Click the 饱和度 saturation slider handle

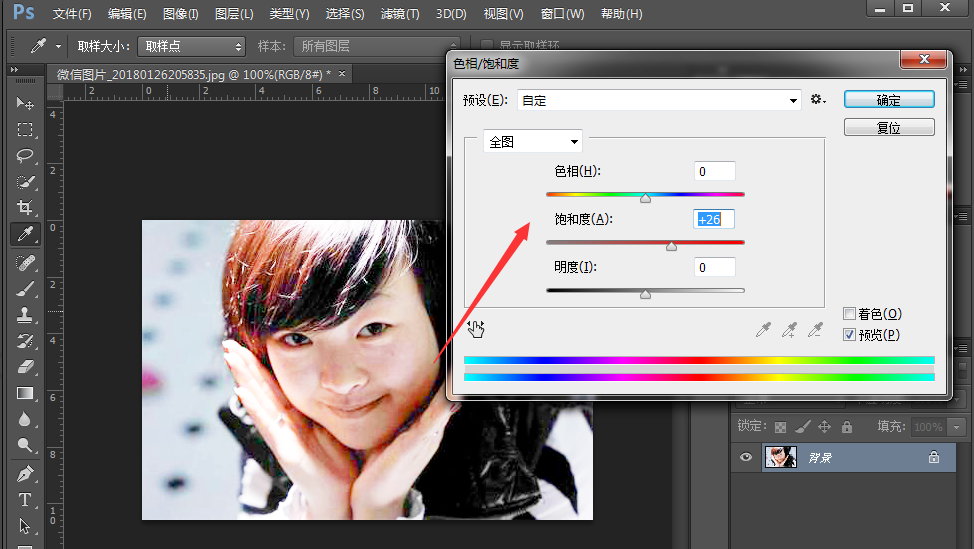(x=671, y=246)
